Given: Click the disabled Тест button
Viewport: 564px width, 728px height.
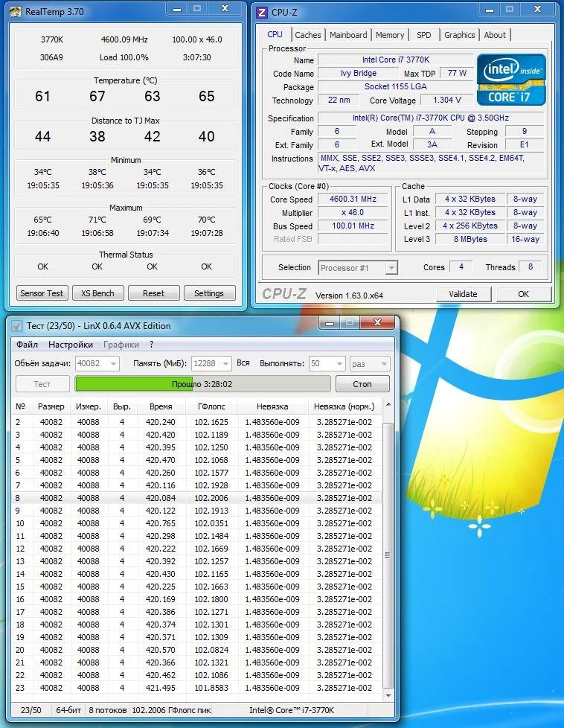Looking at the screenshot, I should point(42,384).
